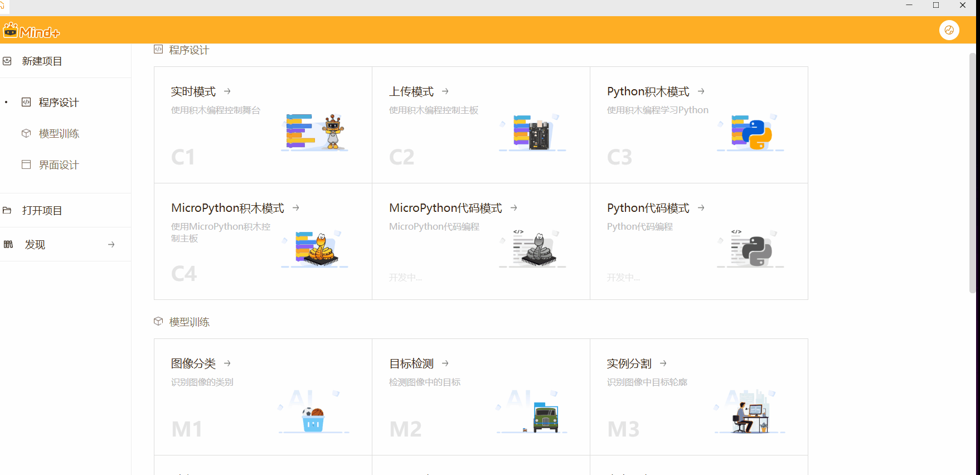Image resolution: width=980 pixels, height=475 pixels.
Task: Click the 使用积木编程控制舞台 description
Action: [x=215, y=110]
